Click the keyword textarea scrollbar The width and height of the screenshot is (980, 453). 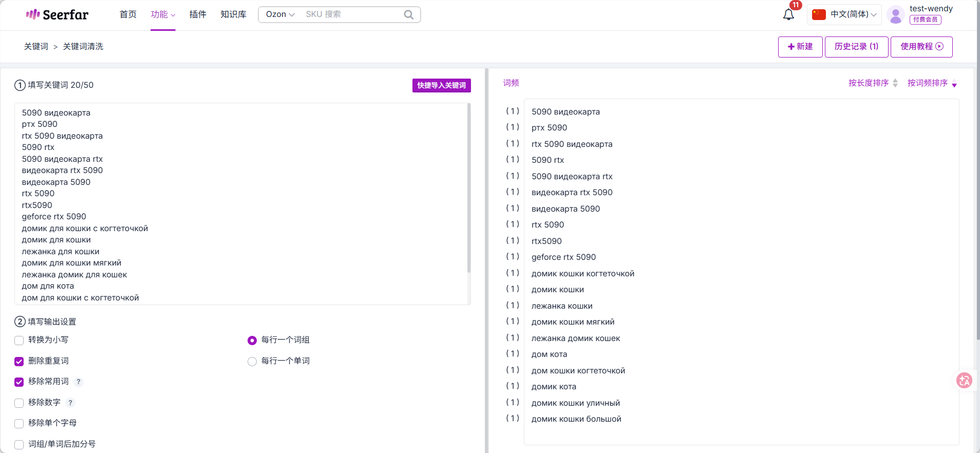[x=468, y=190]
